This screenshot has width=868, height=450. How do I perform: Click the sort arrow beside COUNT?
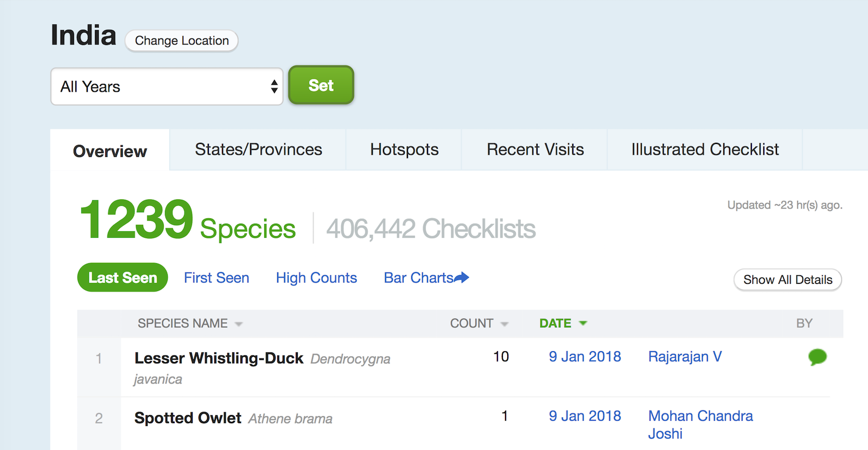point(505,324)
